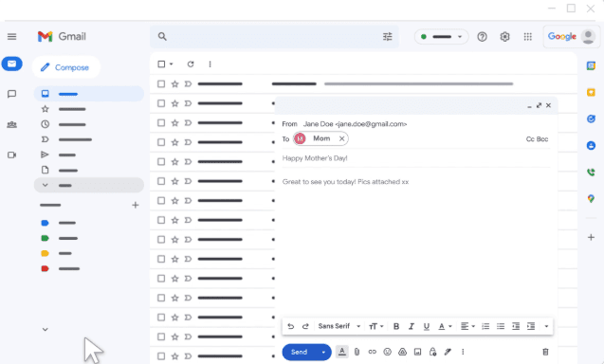
Task: Insert a bulleted list
Action: pyautogui.click(x=501, y=326)
